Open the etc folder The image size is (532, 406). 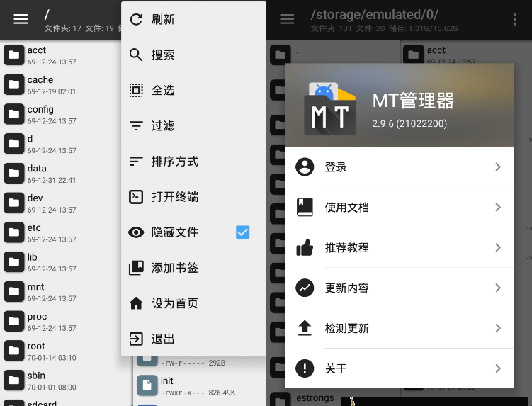60,232
